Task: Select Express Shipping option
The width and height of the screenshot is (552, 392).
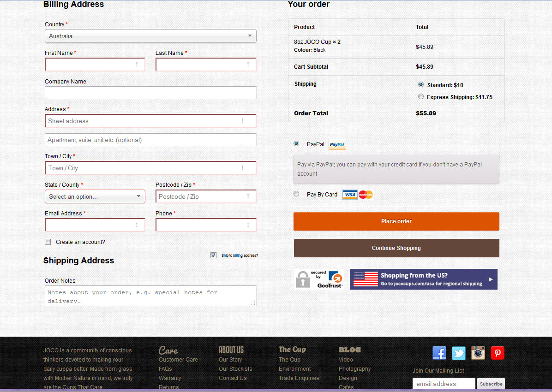Action: click(421, 97)
